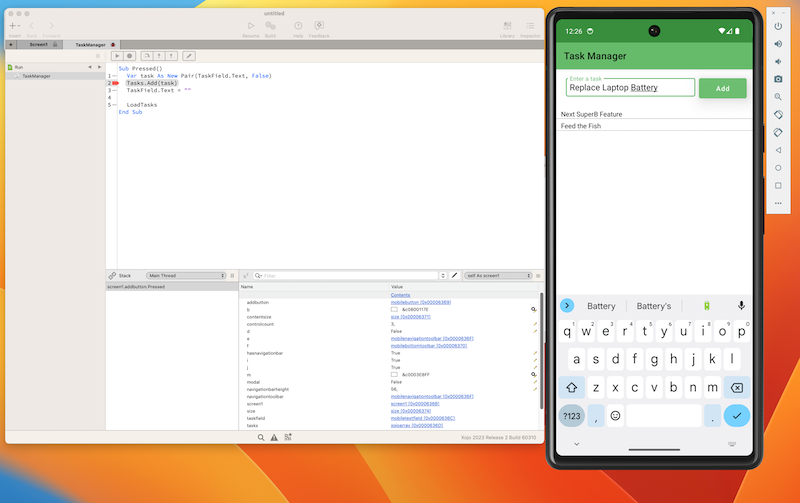This screenshot has width=800, height=503.
Task: Switch to the Screen1 tab
Action: click(x=40, y=45)
